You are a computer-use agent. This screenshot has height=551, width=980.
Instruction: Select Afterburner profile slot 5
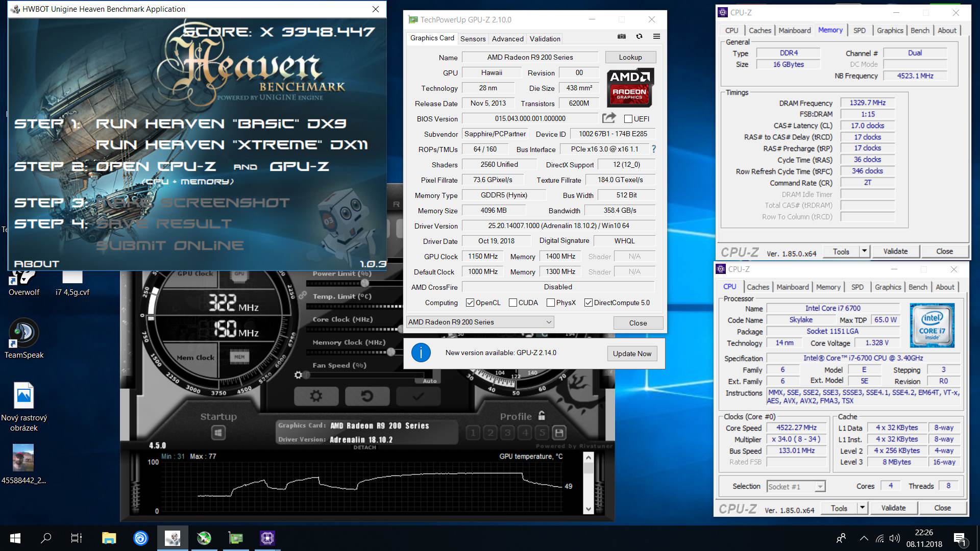(x=542, y=433)
